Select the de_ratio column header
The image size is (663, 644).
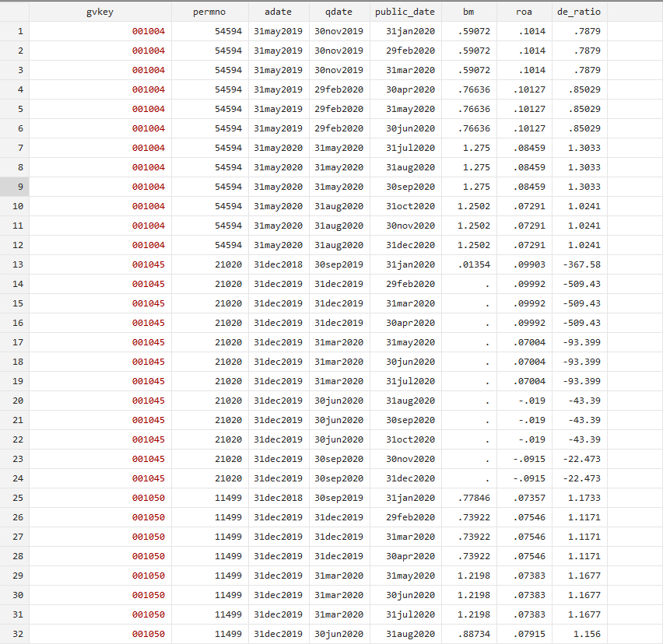[579, 12]
